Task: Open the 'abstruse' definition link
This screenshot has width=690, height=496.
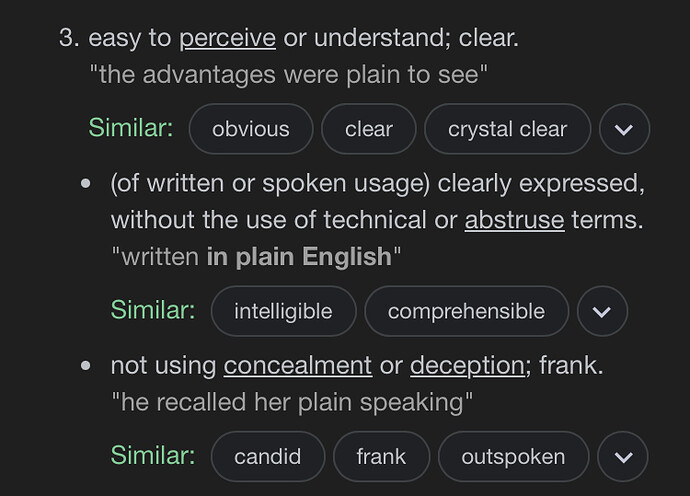Action: click(x=514, y=220)
